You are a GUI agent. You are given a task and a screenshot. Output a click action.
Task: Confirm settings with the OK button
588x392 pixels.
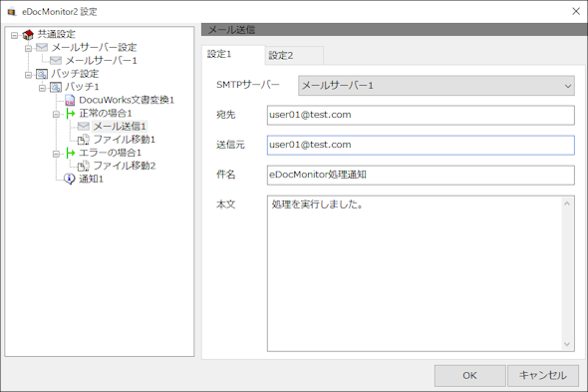point(469,375)
